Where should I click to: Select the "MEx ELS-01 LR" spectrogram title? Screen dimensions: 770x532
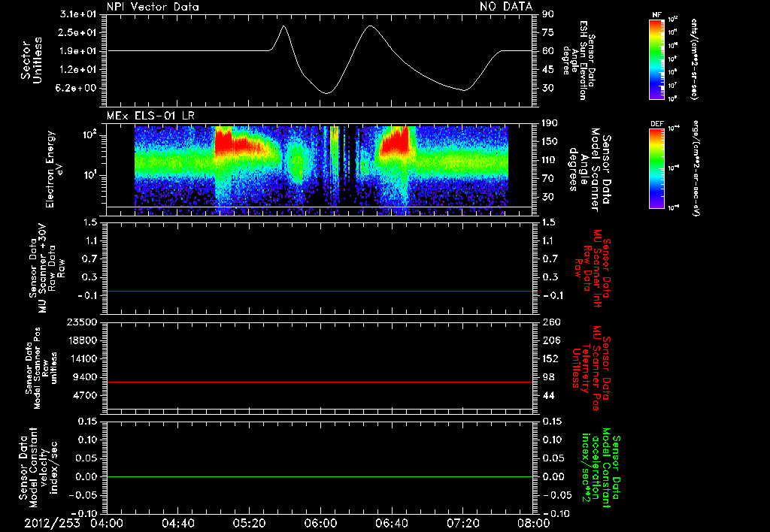tap(150, 116)
